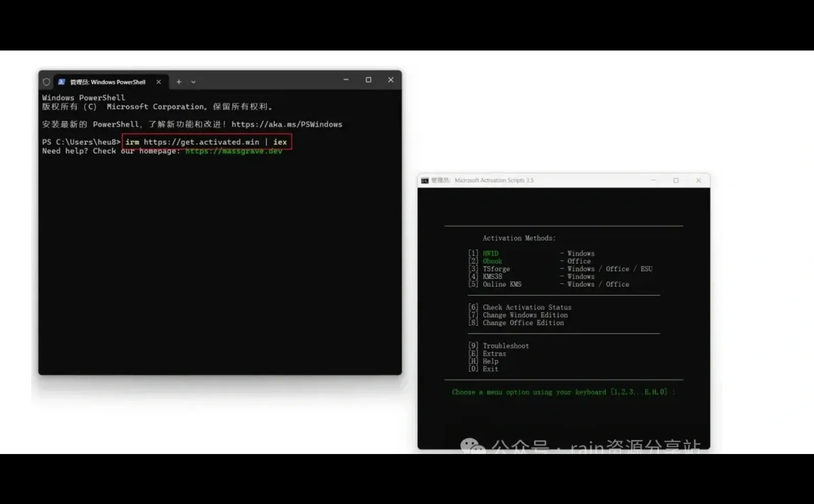Image resolution: width=814 pixels, height=504 pixels.
Task: Open a new terminal tab with plus button
Action: [x=179, y=82]
